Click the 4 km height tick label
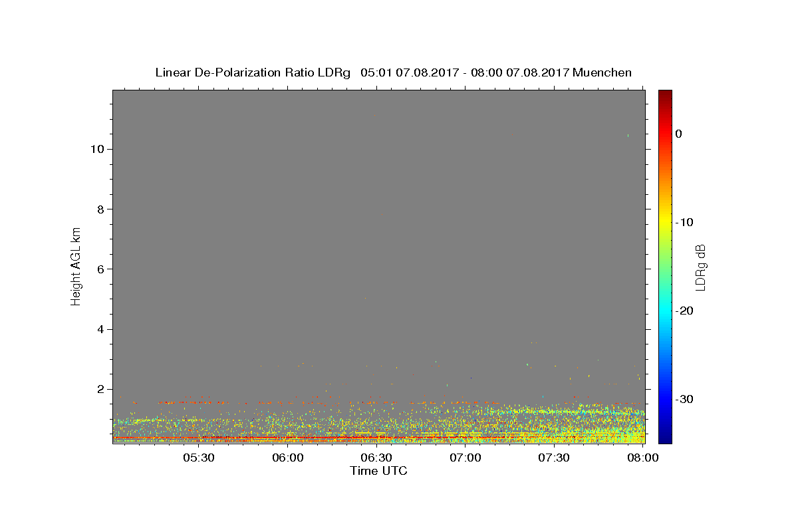 (x=99, y=329)
